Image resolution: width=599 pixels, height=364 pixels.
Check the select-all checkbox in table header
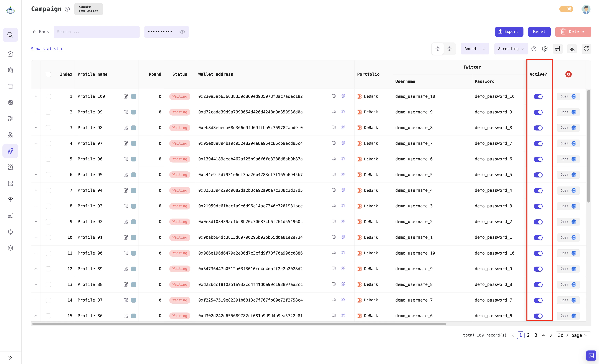(48, 74)
